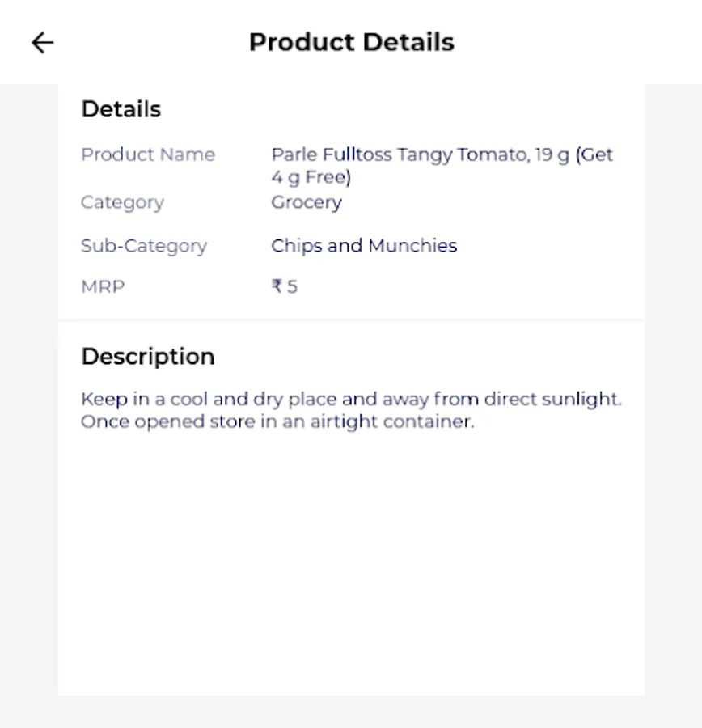The width and height of the screenshot is (702, 728).
Task: Click the 'Once opened store' description line
Action: click(x=277, y=421)
